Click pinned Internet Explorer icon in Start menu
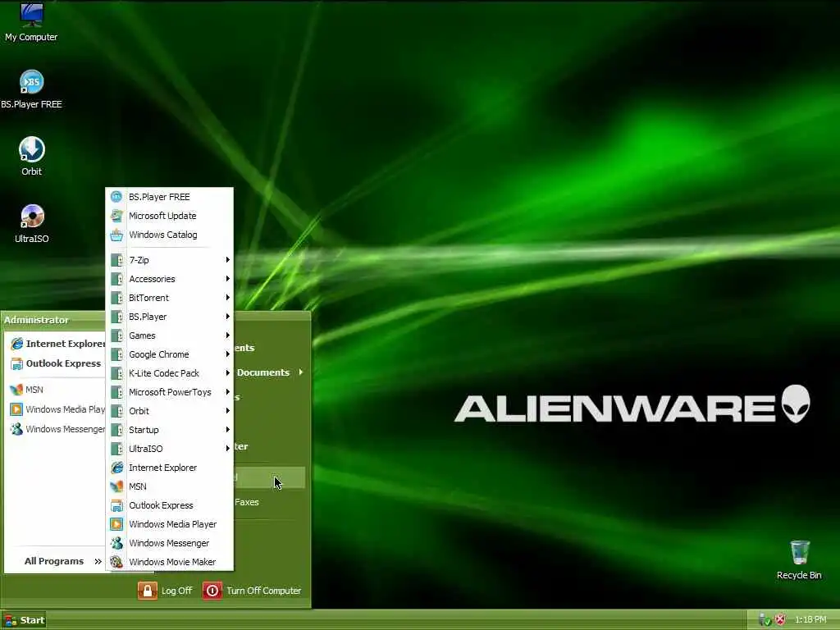The width and height of the screenshot is (840, 630). 16,344
